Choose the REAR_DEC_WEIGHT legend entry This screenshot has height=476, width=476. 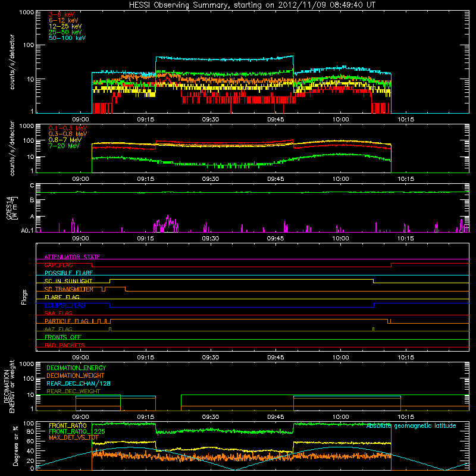point(73,392)
